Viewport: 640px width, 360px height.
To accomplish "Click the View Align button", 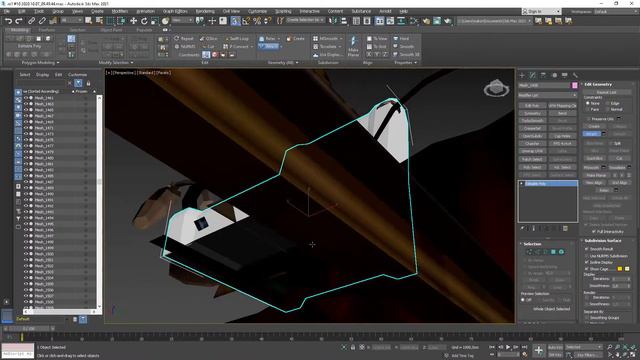I will [595, 182].
